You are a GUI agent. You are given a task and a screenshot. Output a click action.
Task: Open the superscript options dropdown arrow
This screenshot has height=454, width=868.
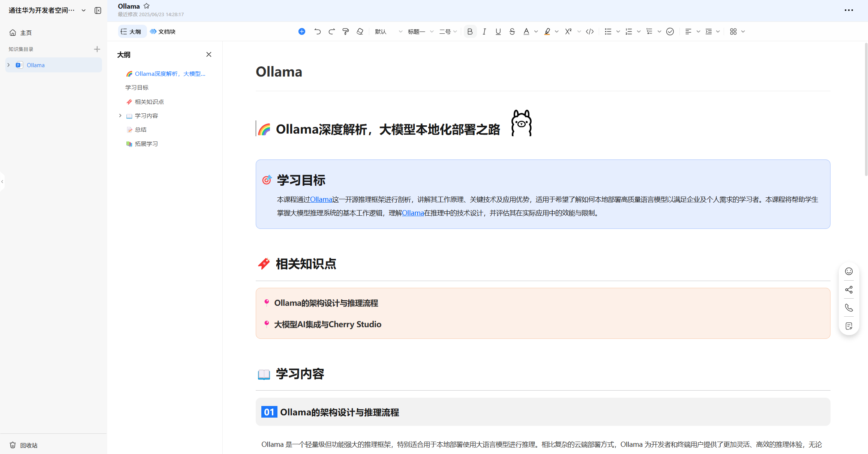tap(579, 32)
